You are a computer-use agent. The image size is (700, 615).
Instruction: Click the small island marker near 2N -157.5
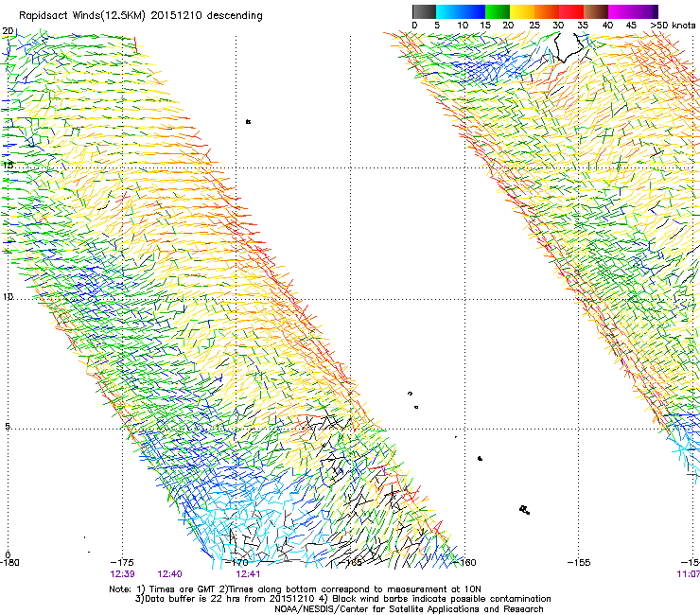click(x=525, y=510)
